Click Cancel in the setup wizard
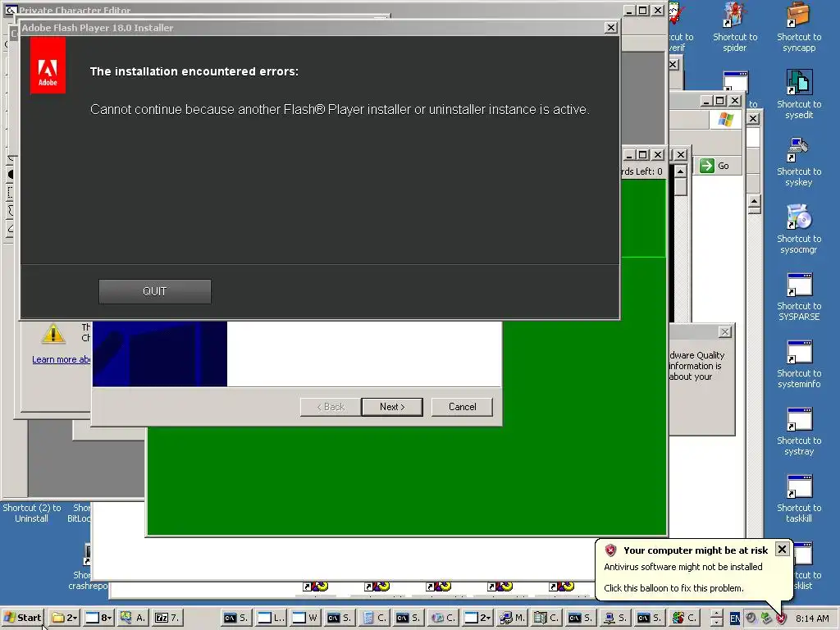 (x=462, y=407)
